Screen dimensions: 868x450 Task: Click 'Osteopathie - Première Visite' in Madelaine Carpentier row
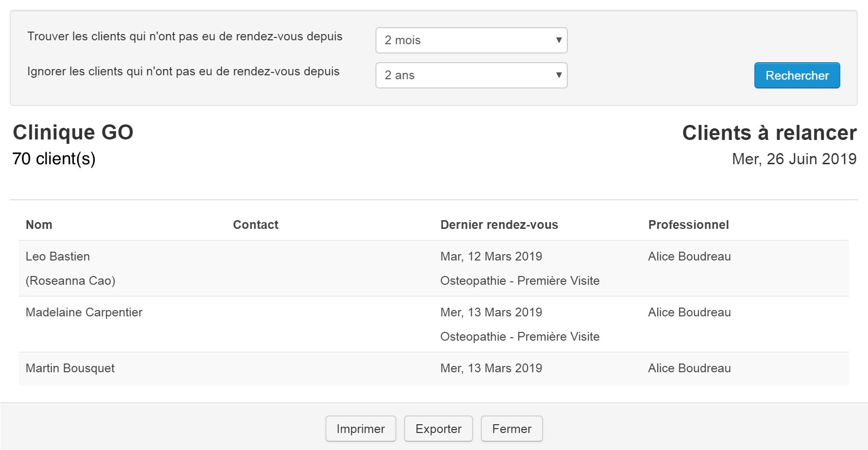coord(520,336)
